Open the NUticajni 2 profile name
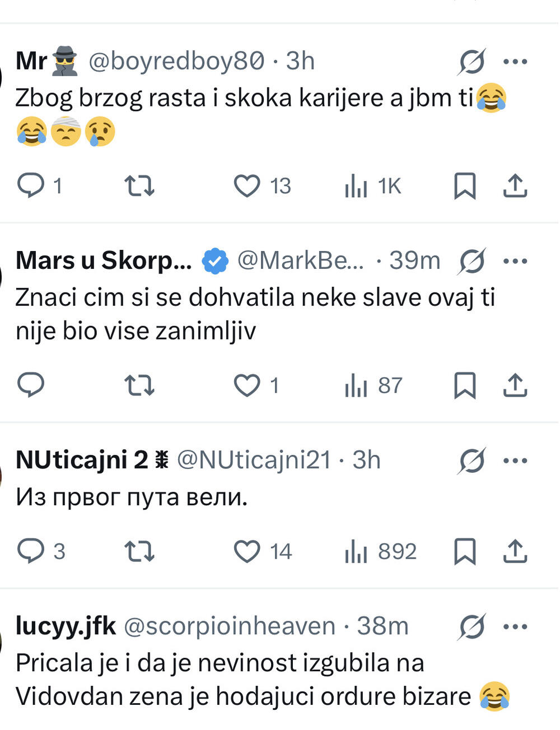Viewport: 560px width, 730px height. (x=82, y=460)
